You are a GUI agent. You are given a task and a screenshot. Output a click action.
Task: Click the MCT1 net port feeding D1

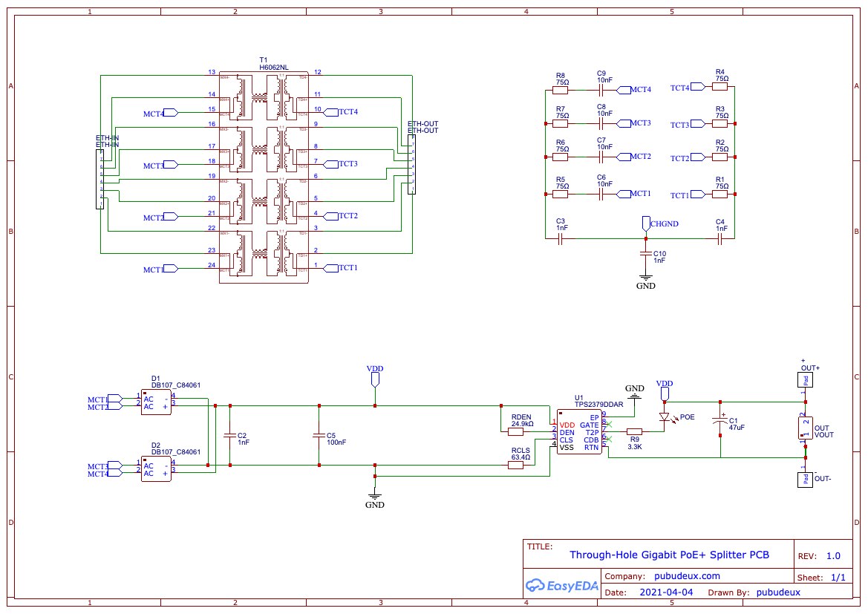click(105, 399)
